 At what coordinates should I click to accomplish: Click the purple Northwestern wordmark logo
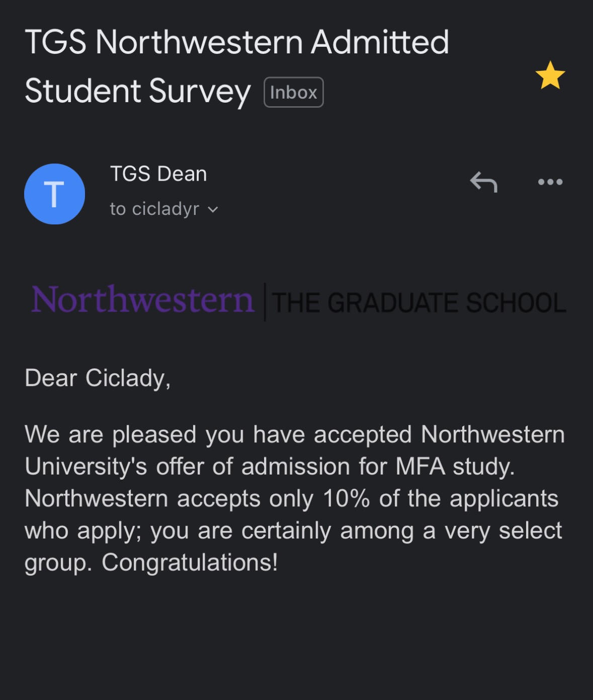point(142,300)
